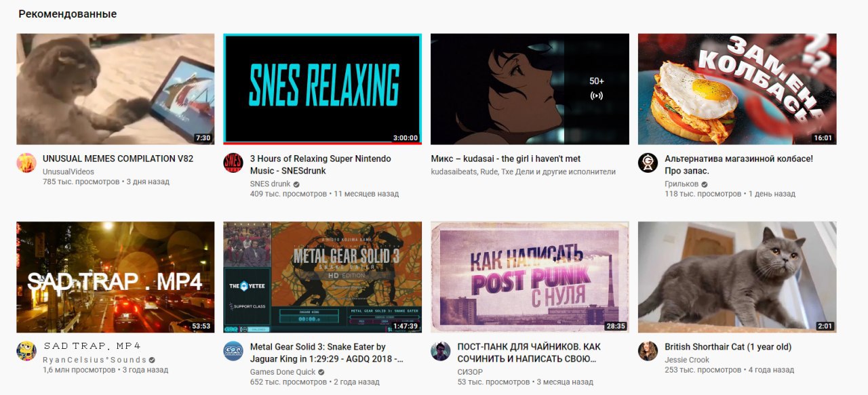868x395 pixels.
Task: Click the 'Микс – kudasai - the girl i haven't met' title
Action: click(506, 159)
